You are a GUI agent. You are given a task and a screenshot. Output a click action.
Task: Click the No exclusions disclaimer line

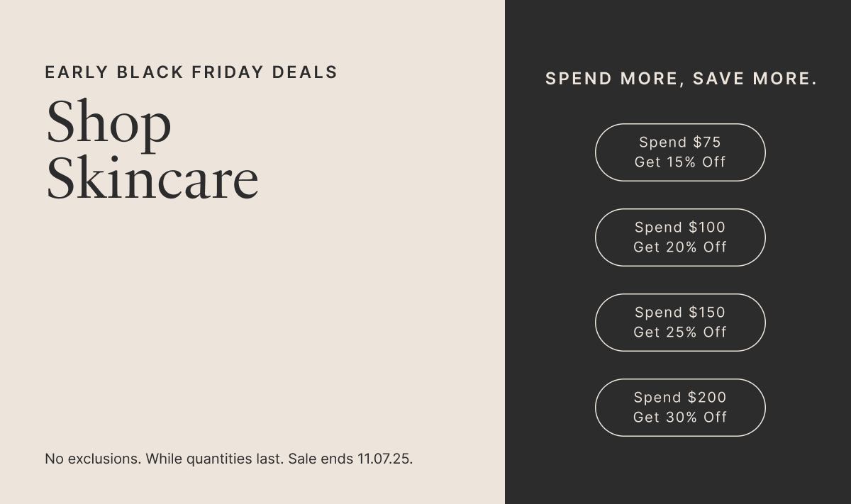(228, 459)
